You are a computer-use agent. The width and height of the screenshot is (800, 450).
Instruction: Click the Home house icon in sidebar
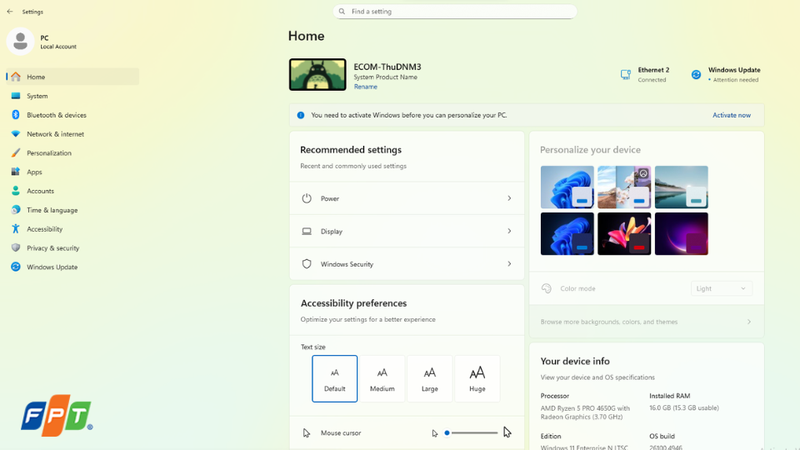16,77
